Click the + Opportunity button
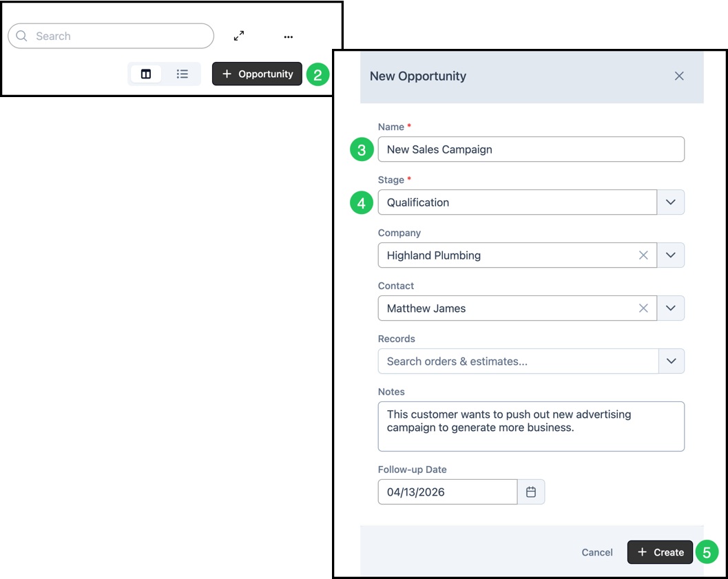 point(257,74)
